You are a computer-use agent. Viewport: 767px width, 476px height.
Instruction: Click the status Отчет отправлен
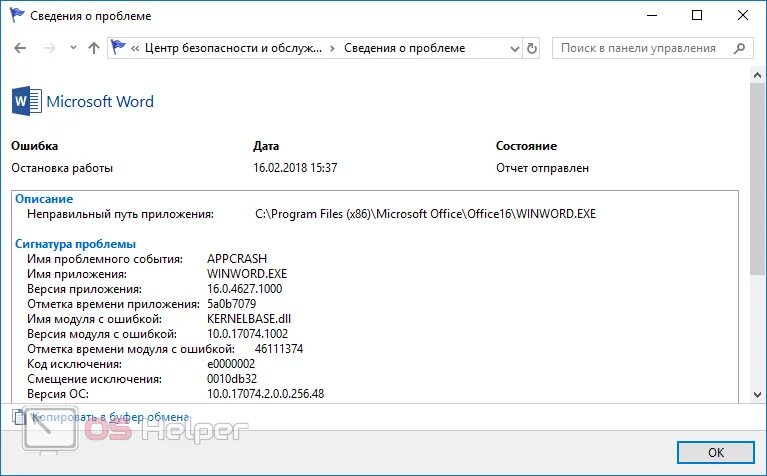[x=542, y=168]
